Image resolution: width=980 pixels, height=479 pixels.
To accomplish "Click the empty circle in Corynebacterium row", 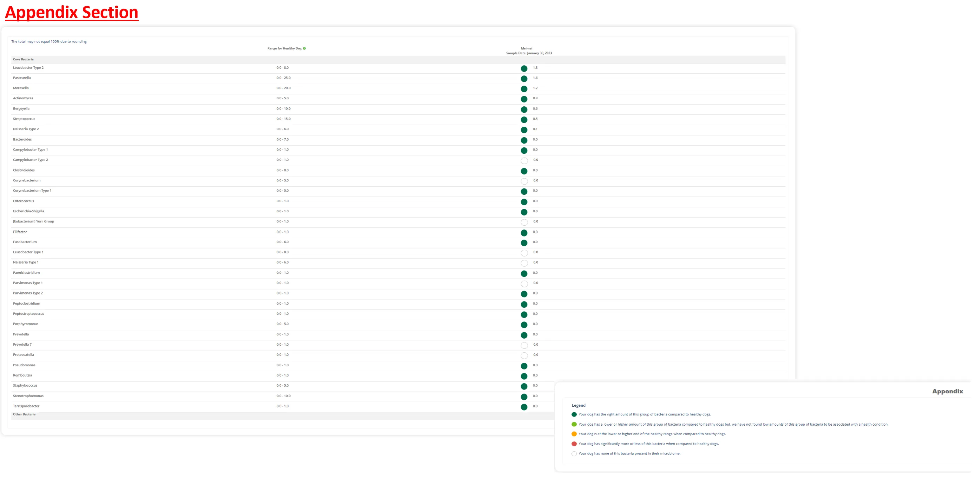I will 524,181.
